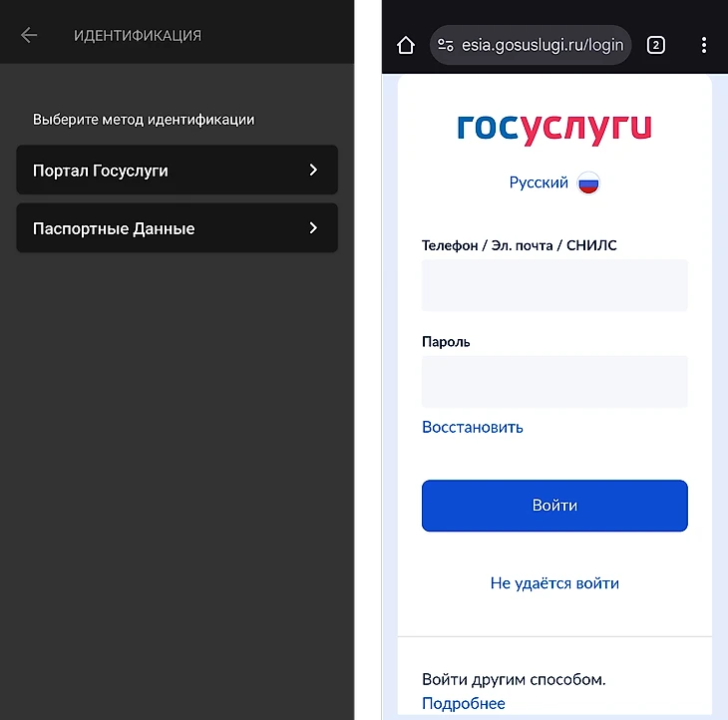Focus the Телефон / Эл. почта / СНИЛС field
Image resolution: width=728 pixels, height=720 pixels.
(x=554, y=285)
